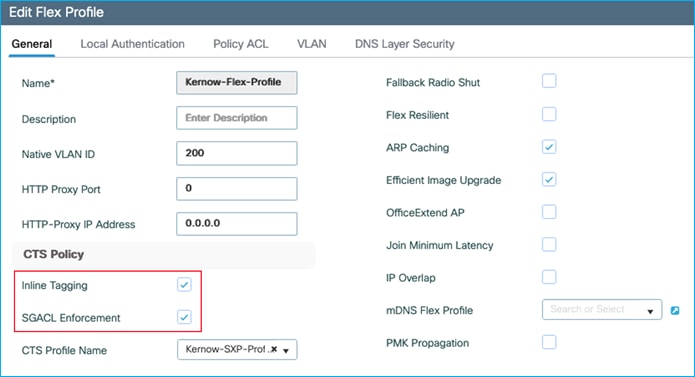Click the HTTP-Proxy IP Address field
Viewport: 695px width, 377px height.
click(237, 224)
